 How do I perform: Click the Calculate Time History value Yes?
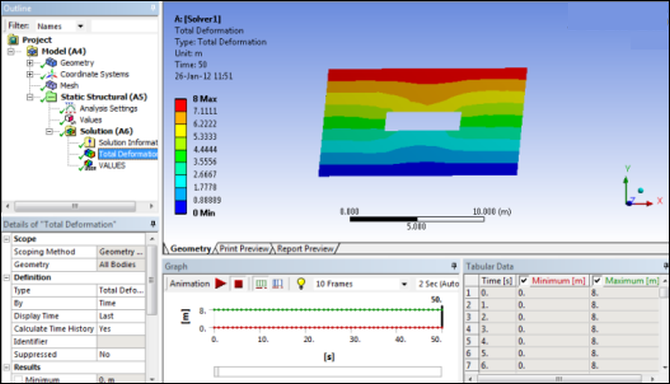121,328
